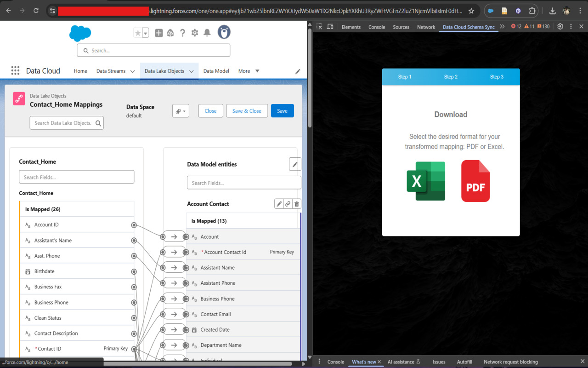Open the App Launcher grid
Image resolution: width=588 pixels, height=368 pixels.
15,71
